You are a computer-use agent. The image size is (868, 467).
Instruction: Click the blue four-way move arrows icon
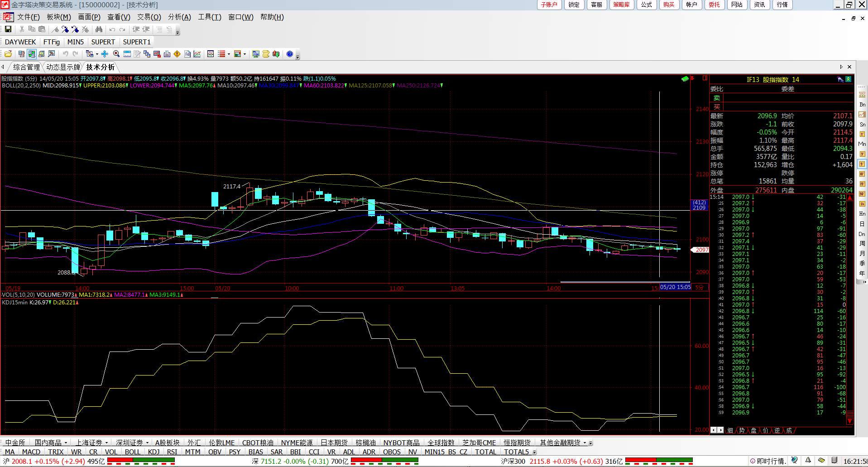coord(105,54)
